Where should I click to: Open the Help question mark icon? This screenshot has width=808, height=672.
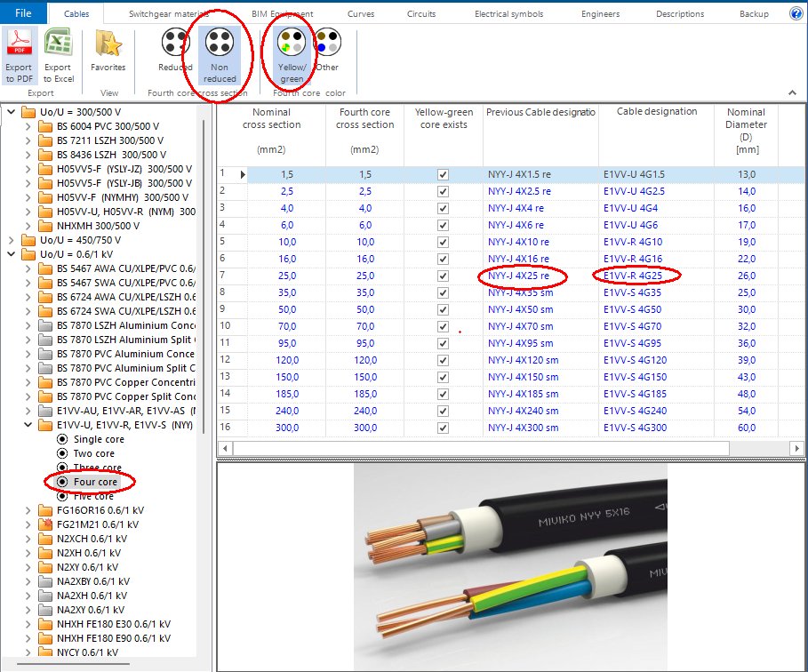click(797, 12)
